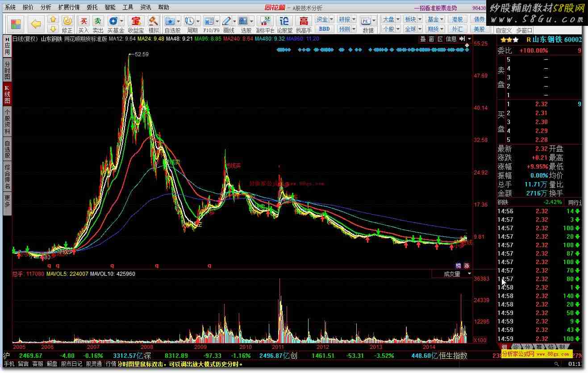This screenshot has height=373, width=588.
Task: Toggle the 区 range button
Action: (x=440, y=39)
